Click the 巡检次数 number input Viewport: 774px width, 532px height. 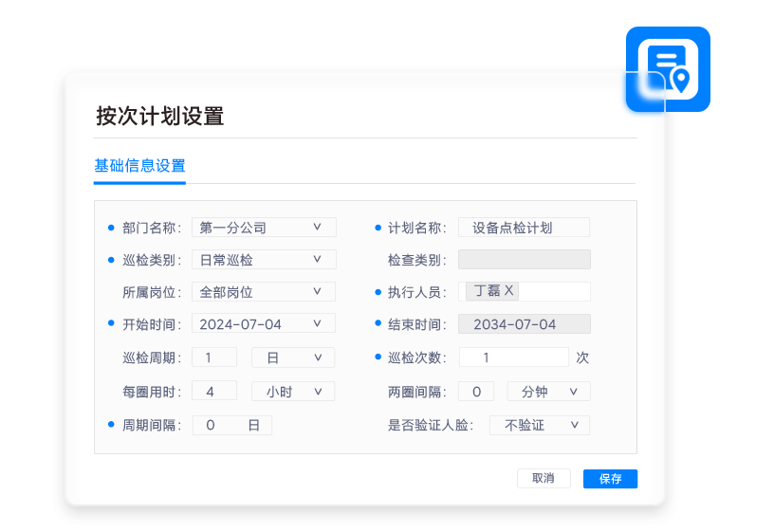pyautogui.click(x=513, y=358)
